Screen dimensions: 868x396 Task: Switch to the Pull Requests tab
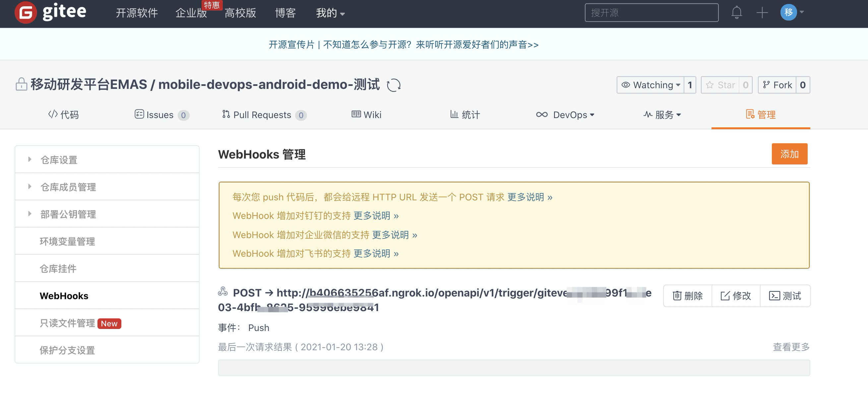click(x=264, y=115)
